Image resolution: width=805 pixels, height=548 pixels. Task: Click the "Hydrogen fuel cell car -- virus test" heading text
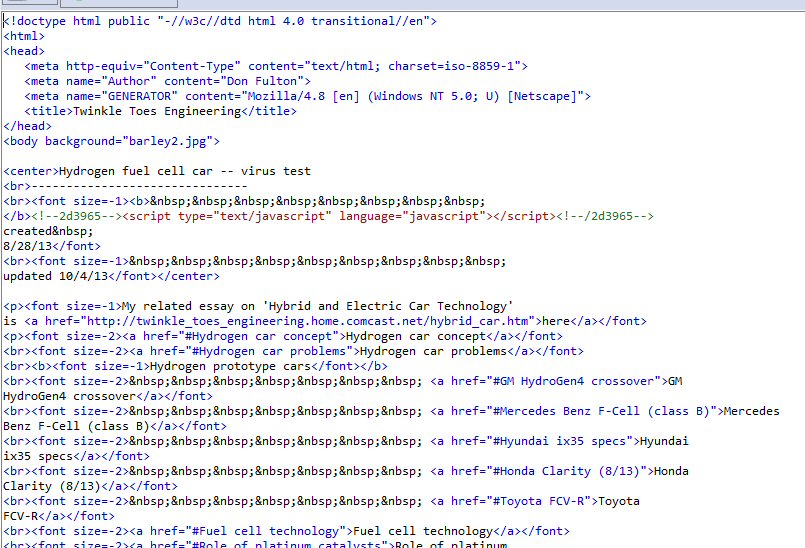(185, 171)
